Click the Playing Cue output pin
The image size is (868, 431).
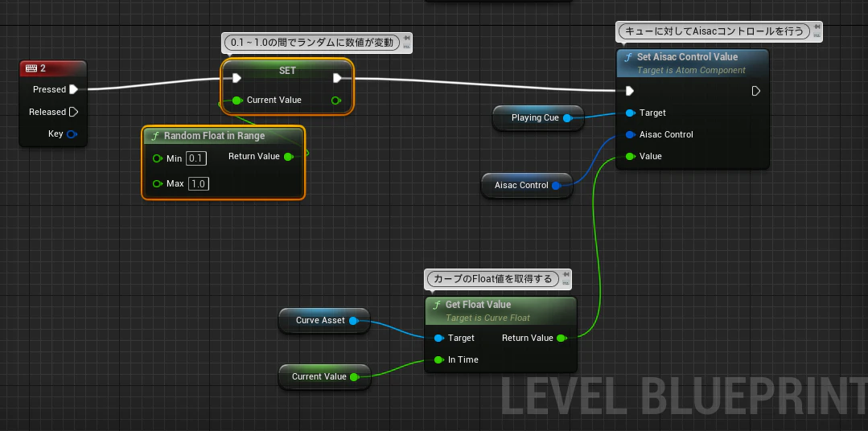[x=567, y=118]
